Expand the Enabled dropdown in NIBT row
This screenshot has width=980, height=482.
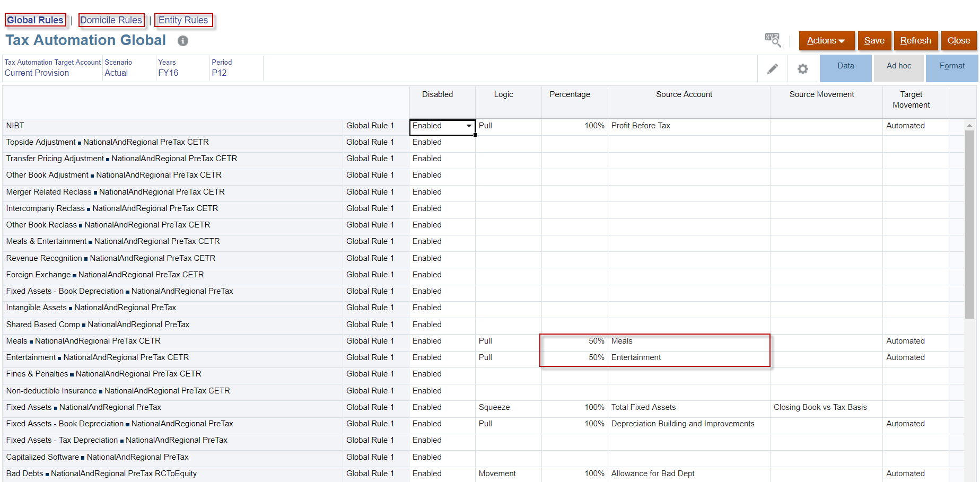coord(469,126)
